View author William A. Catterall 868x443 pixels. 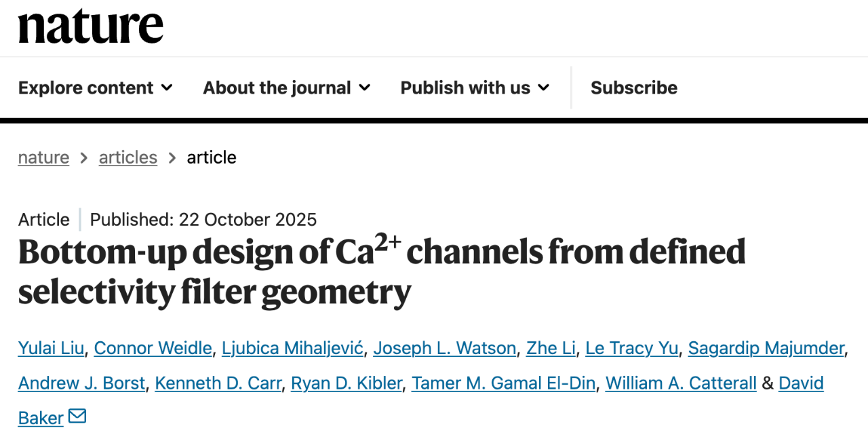(681, 383)
